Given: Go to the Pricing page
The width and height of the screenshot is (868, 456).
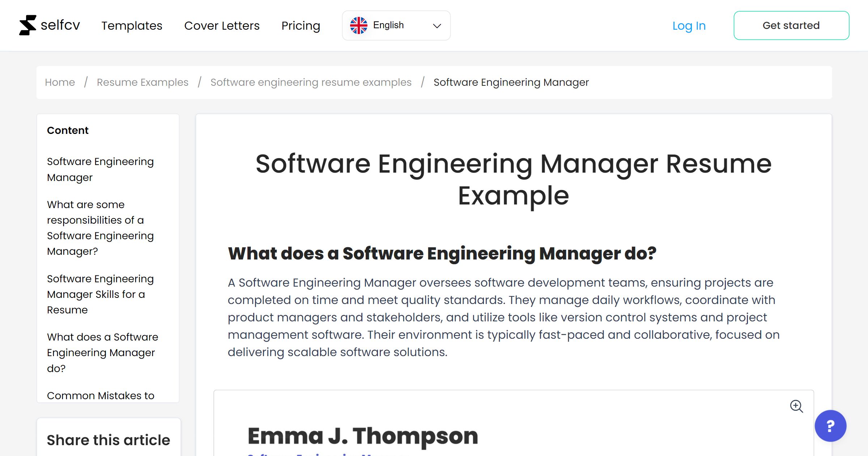Looking at the screenshot, I should [x=301, y=26].
